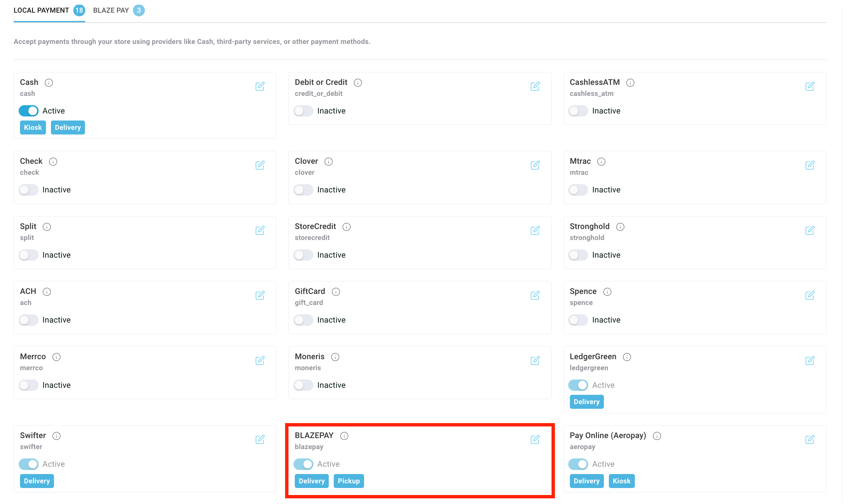This screenshot has height=504, width=848.
Task: Enable the Mtrac toggle
Action: point(578,189)
